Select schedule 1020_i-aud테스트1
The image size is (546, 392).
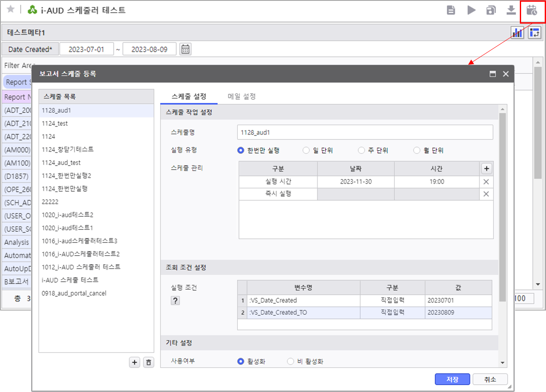click(96, 228)
